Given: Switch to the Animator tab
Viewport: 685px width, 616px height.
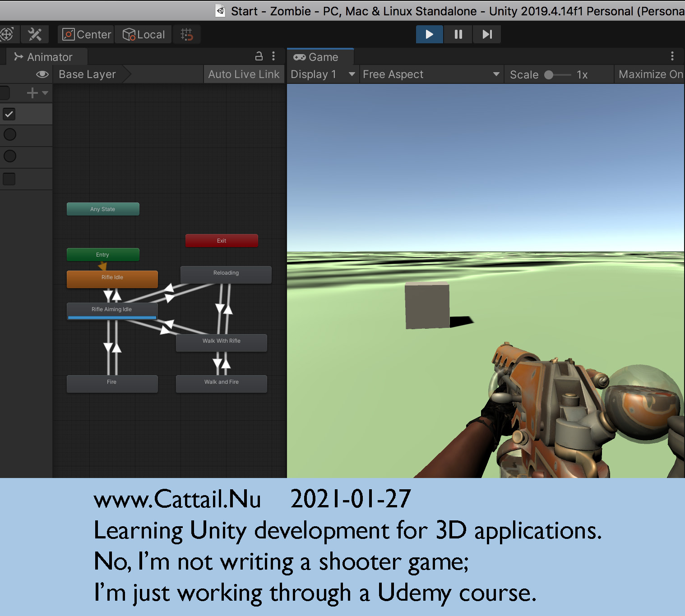Looking at the screenshot, I should [47, 57].
